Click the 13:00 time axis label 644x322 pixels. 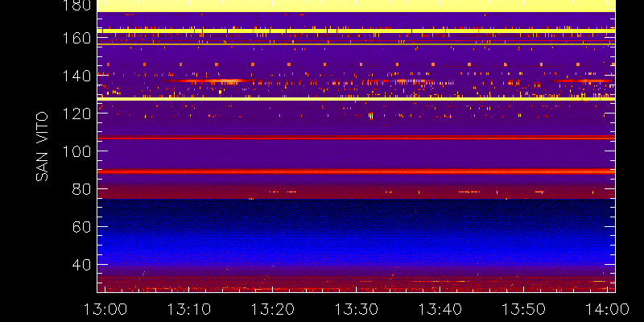[x=105, y=308]
